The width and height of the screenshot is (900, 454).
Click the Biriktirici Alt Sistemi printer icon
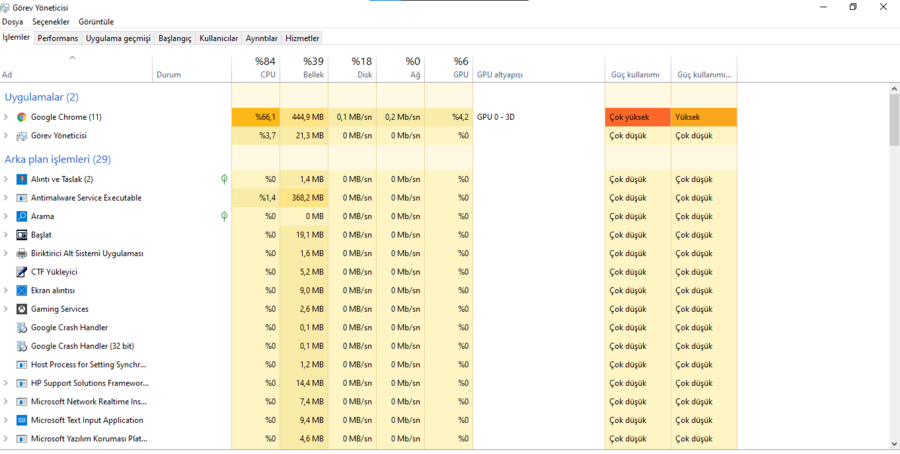click(21, 254)
